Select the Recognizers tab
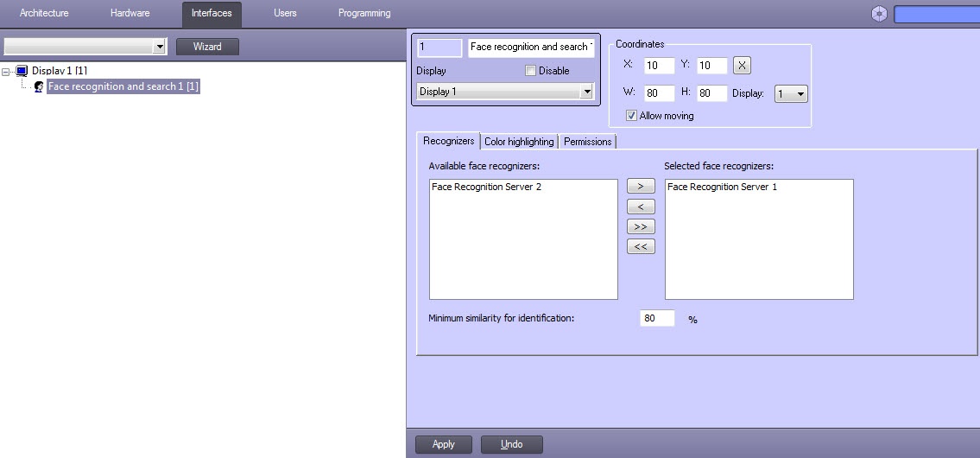Screen dimensions: 980x458 [x=449, y=141]
